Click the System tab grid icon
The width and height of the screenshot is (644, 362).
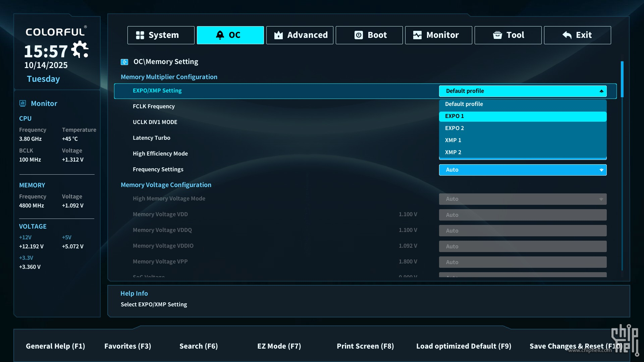(140, 35)
